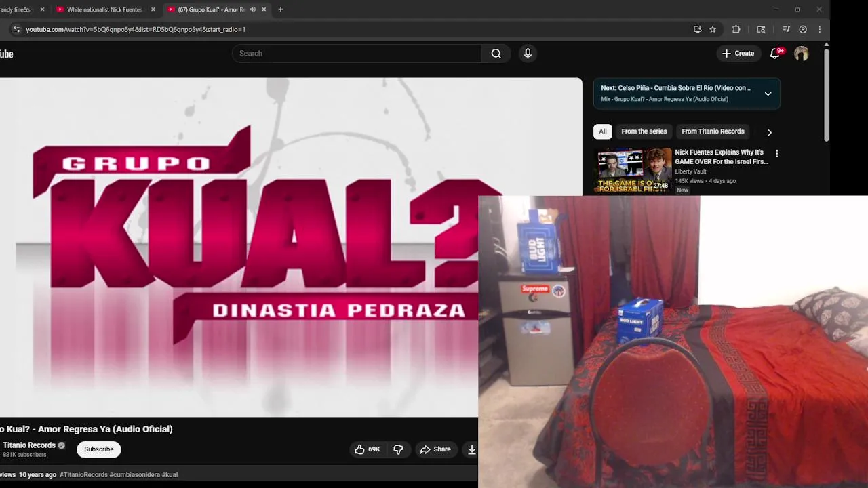Switch to White nationalist Nick Fuentes tab
The height and width of the screenshot is (488, 868).
(104, 9)
